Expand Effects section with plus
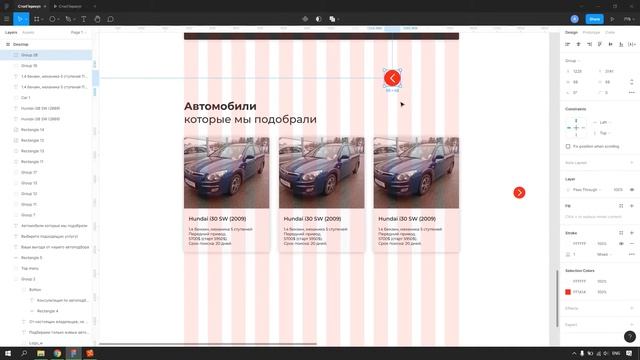640x360 pixels. point(631,308)
